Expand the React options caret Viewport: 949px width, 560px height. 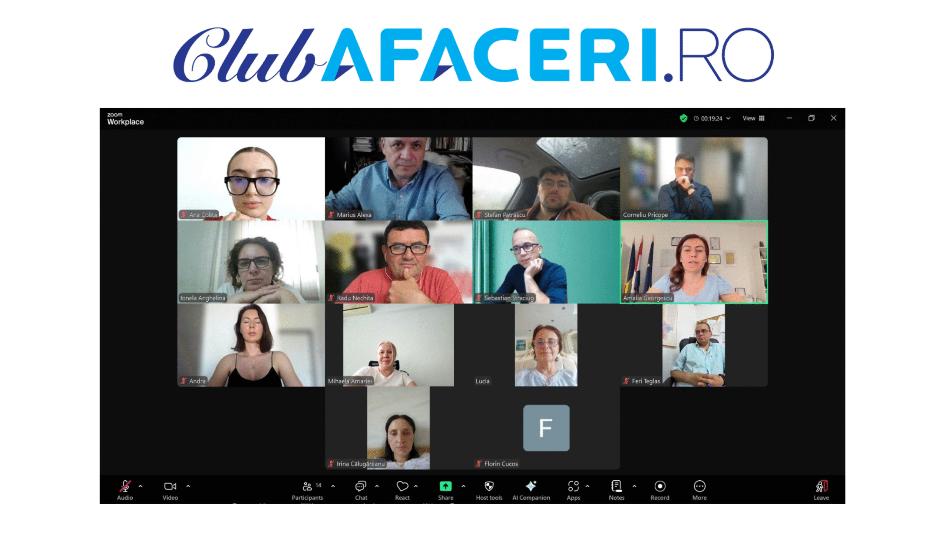coord(416,486)
